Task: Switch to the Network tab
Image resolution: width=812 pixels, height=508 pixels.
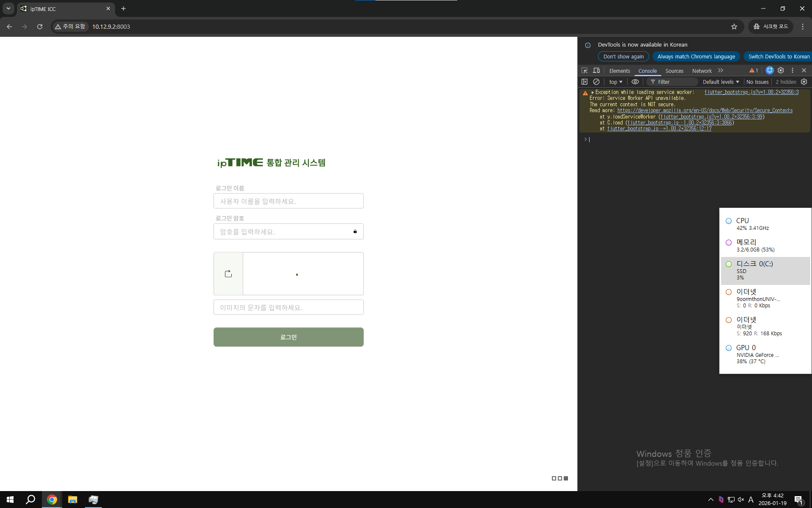Action: [702, 71]
